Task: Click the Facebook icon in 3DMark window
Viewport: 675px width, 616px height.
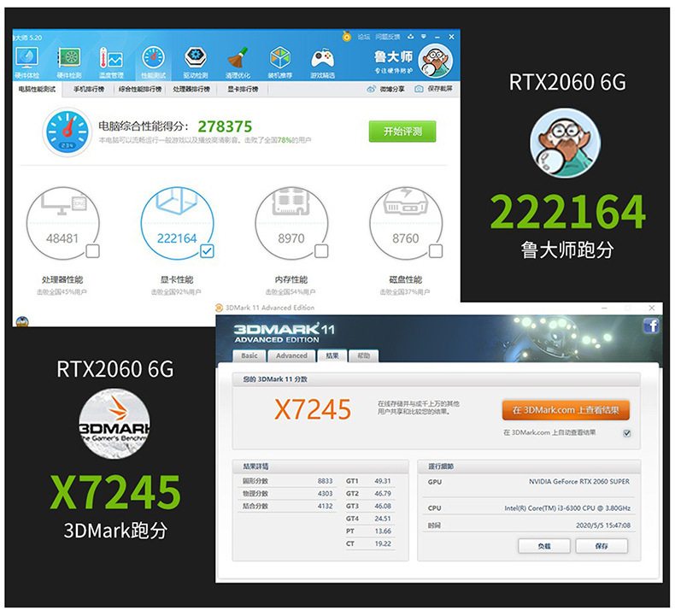Action: click(651, 326)
